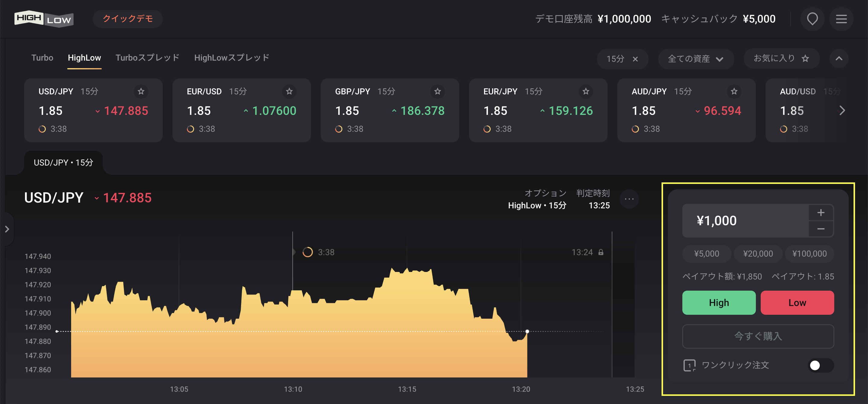
Task: Click the lock icon beside 13:24
Action: pos(601,252)
